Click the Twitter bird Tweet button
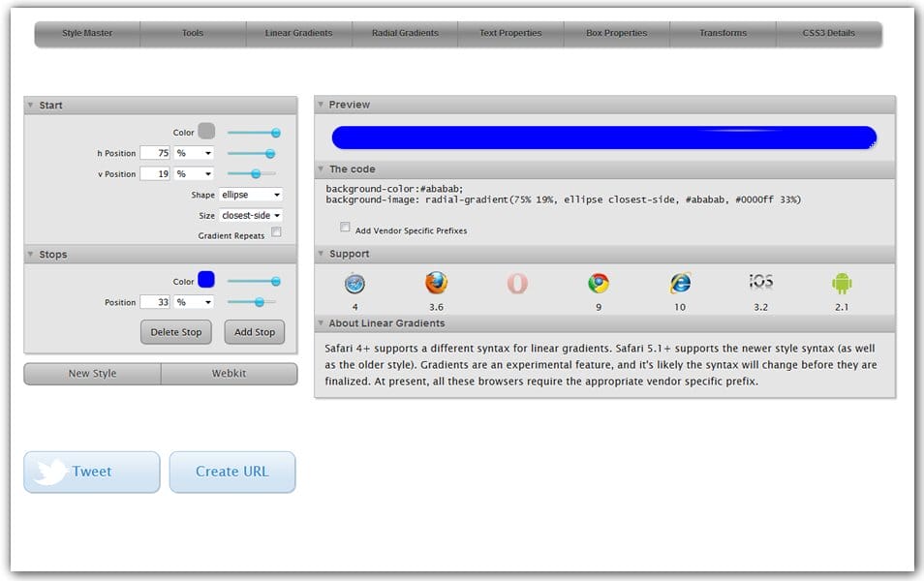The height and width of the screenshot is (581, 924). [92, 473]
